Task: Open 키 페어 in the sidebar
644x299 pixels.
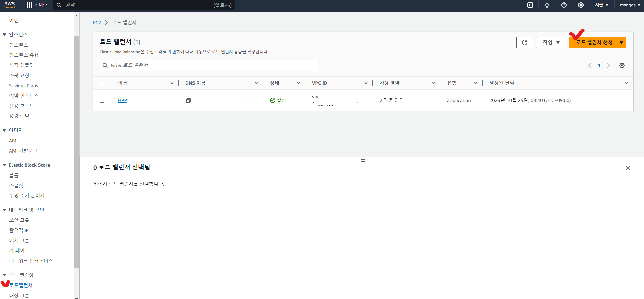Action: point(17,250)
